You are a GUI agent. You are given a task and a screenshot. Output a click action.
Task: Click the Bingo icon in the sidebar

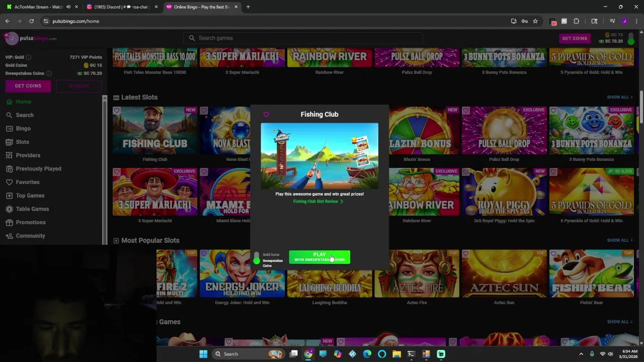(x=9, y=129)
